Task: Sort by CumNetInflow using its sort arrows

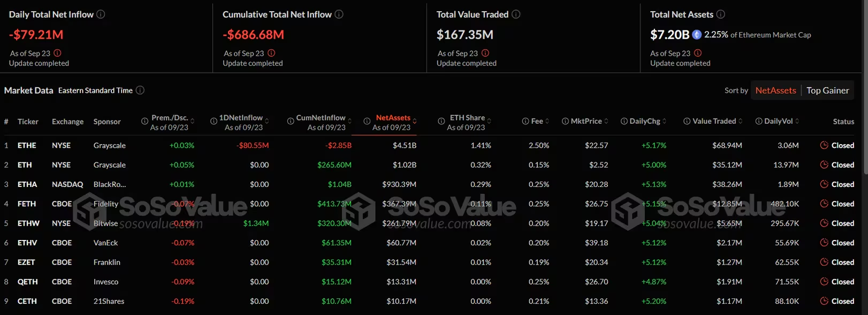Action: [x=349, y=122]
